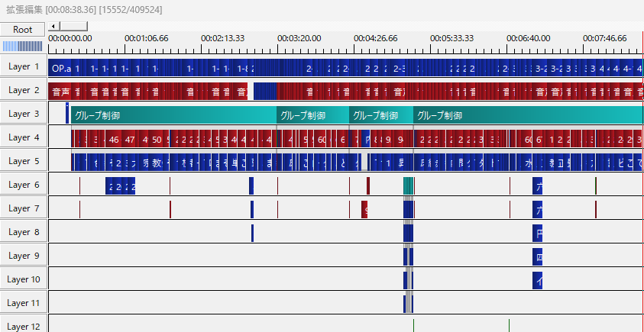The height and width of the screenshot is (332, 644).
Task: Select the "47" object on Layer 4
Action: coord(130,139)
